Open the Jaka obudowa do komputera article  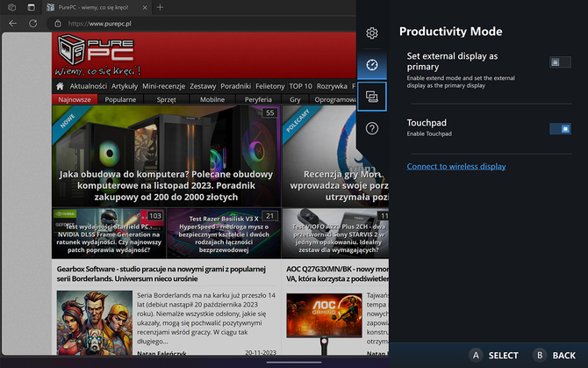pos(166,155)
